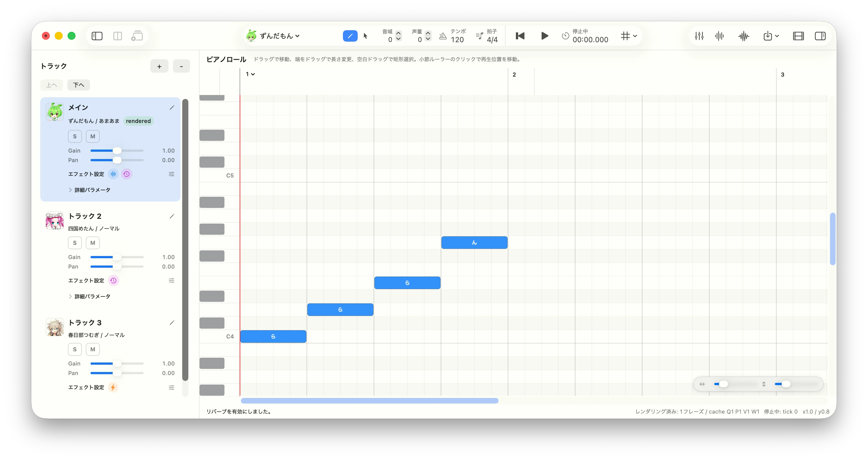Click the time signature value 4/4
Screen dimensions: 868x460
[x=492, y=39]
